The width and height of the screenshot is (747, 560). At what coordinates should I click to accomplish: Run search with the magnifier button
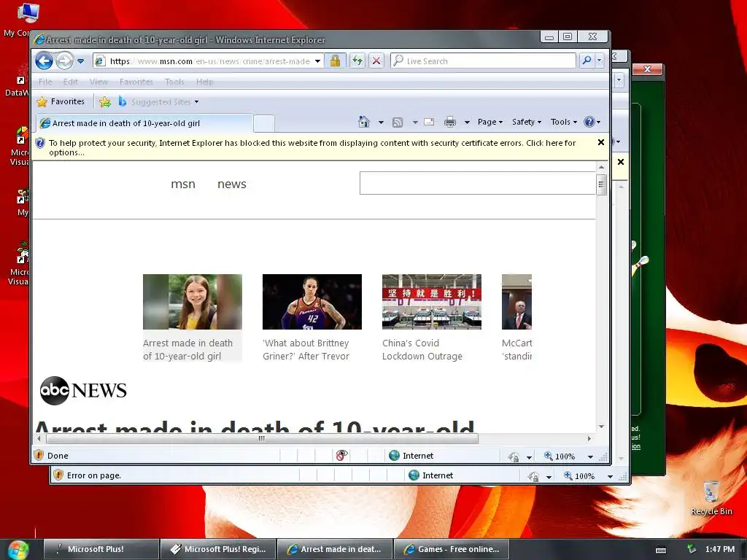tap(587, 61)
